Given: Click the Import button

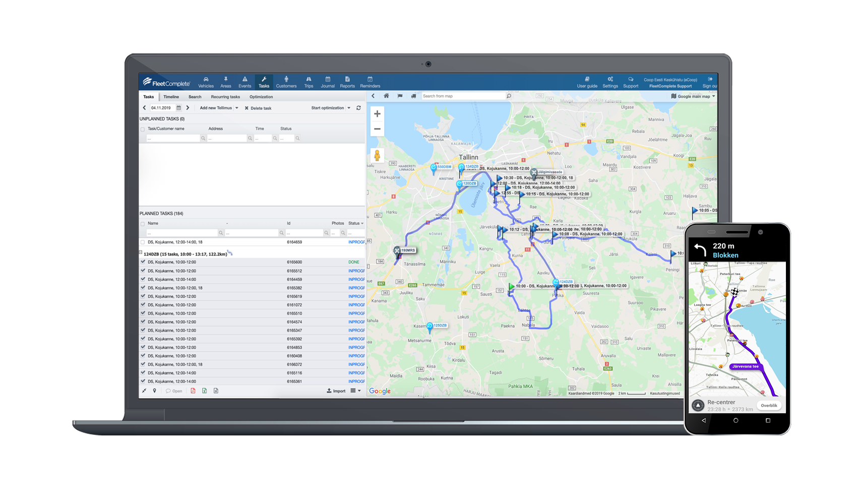Looking at the screenshot, I should click(x=336, y=391).
